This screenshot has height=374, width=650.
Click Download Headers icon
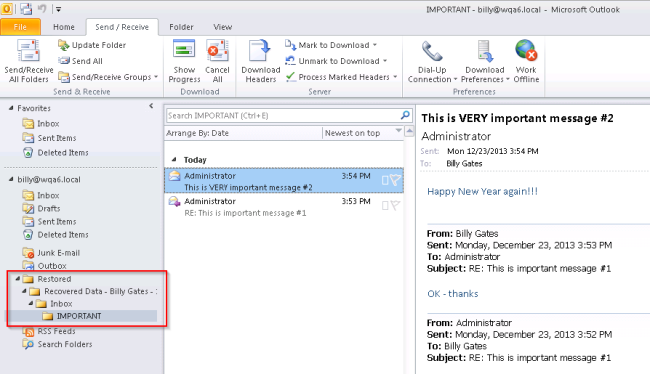click(x=260, y=51)
